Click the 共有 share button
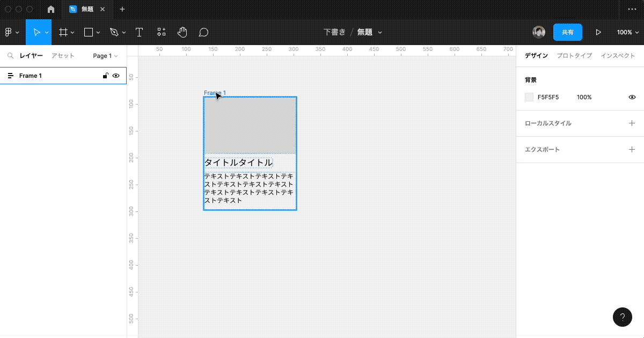This screenshot has width=644, height=338. [x=567, y=32]
